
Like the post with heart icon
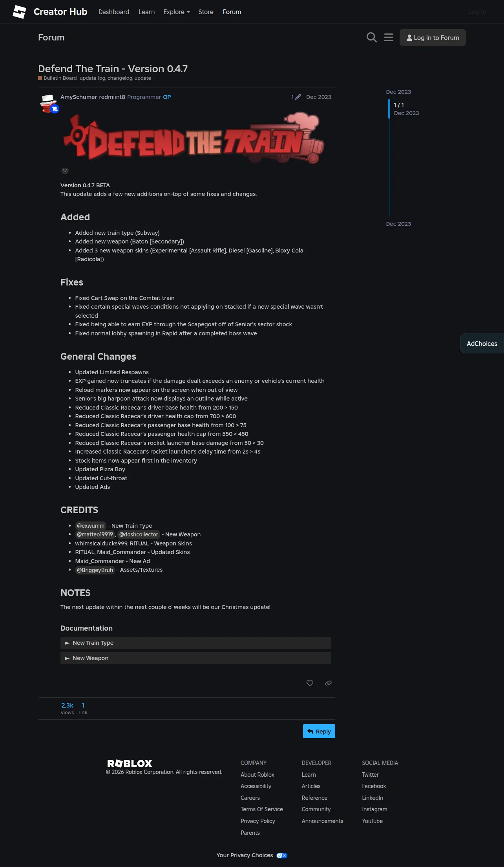click(x=310, y=683)
